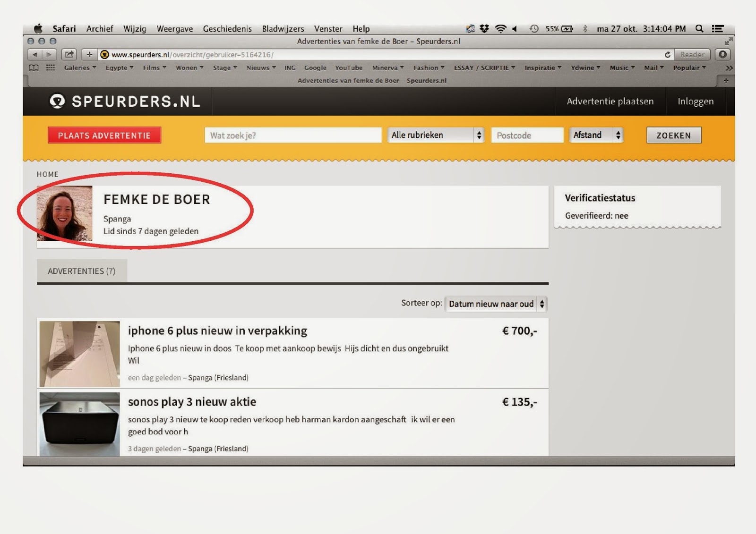Click the menu bar clock ma 27 okt.
This screenshot has width=756, height=534.
641,29
